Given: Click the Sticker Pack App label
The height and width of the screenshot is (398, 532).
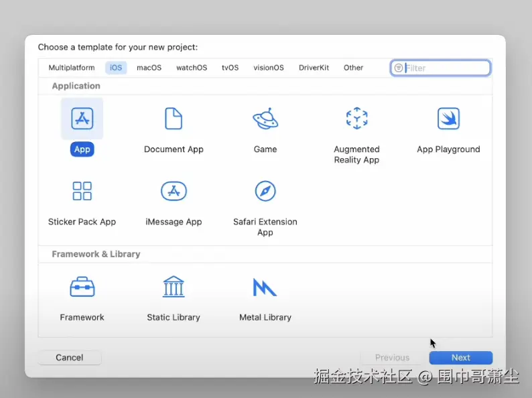Looking at the screenshot, I should point(82,222).
